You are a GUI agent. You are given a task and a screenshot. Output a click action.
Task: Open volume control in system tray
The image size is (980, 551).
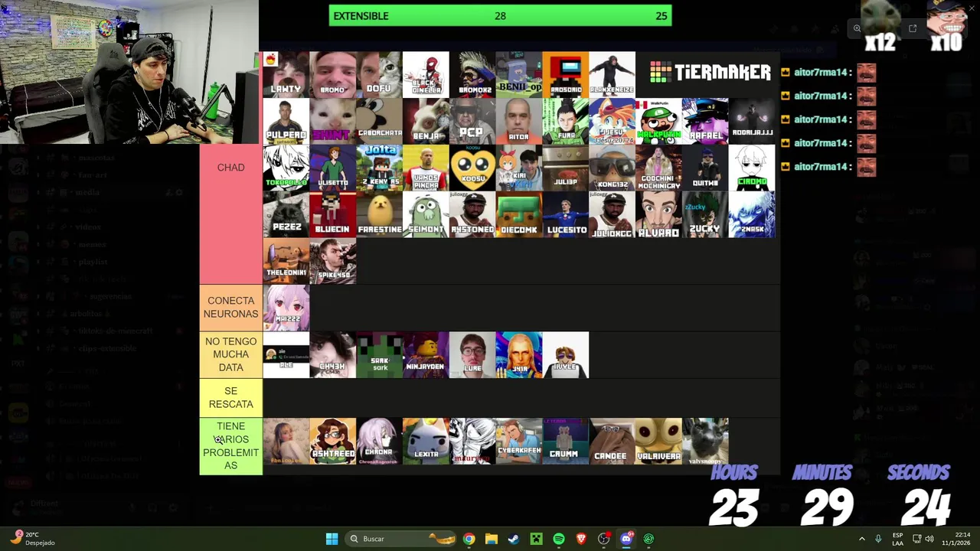[931, 539]
